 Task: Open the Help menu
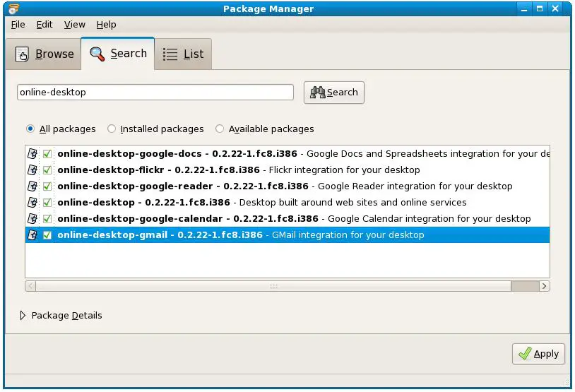coord(107,25)
